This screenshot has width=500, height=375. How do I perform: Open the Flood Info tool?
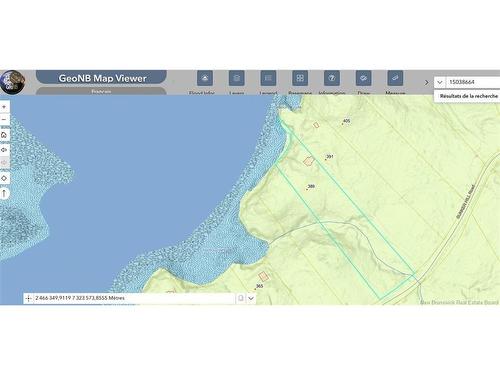click(x=205, y=78)
